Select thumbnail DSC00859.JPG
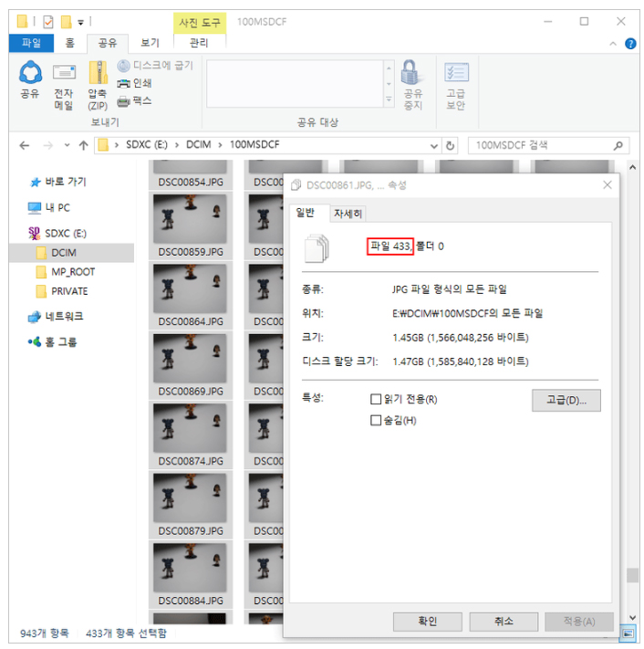644x649 pixels. (x=191, y=226)
